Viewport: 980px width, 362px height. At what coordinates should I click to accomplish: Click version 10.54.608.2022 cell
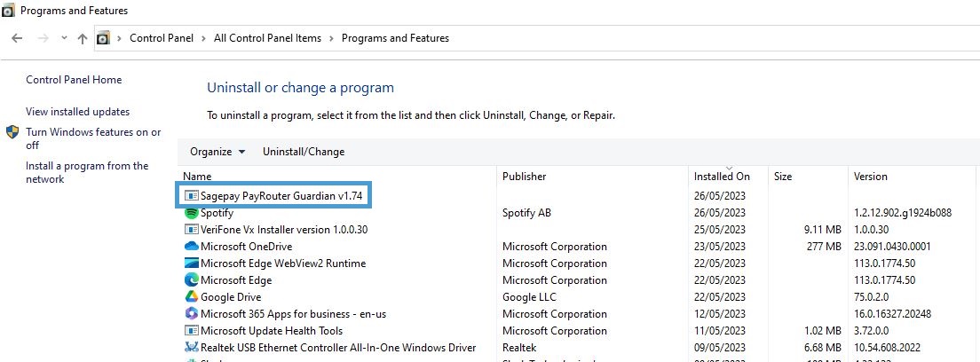(x=888, y=348)
